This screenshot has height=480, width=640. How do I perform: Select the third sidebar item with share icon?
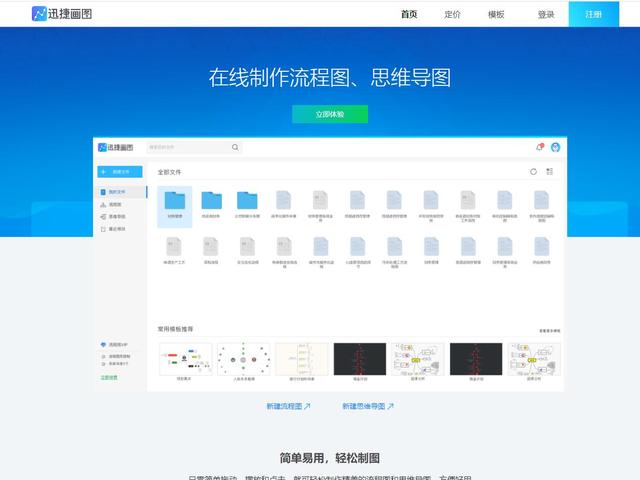point(113,217)
